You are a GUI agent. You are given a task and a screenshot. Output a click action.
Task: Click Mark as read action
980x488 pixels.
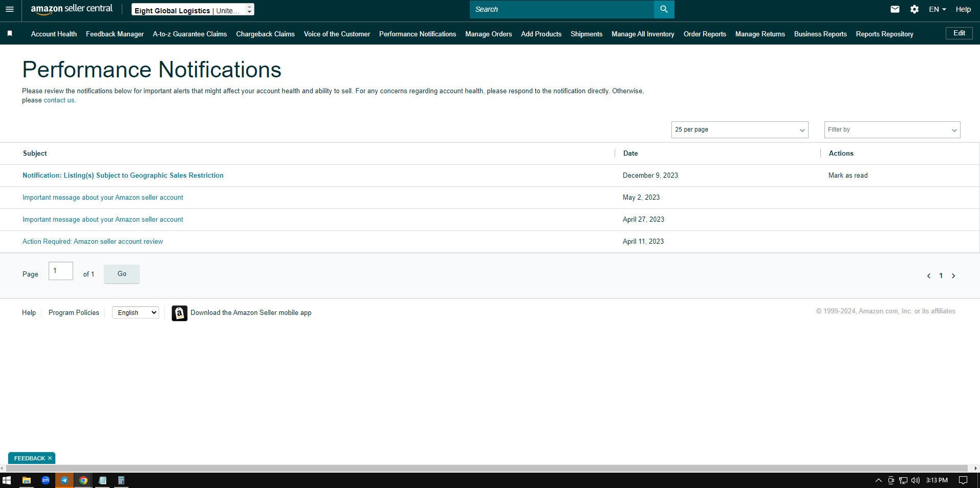point(848,175)
